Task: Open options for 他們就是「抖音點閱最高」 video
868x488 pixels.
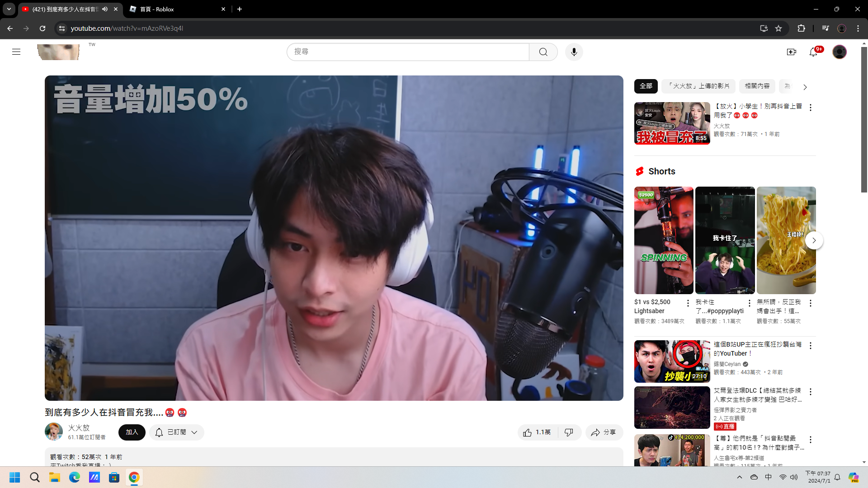Action: 811,440
